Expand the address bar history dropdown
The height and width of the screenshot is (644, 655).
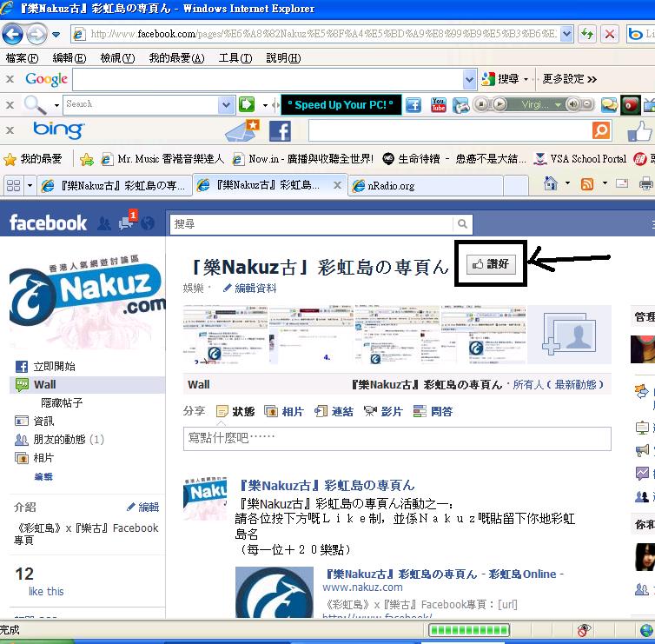tap(566, 34)
